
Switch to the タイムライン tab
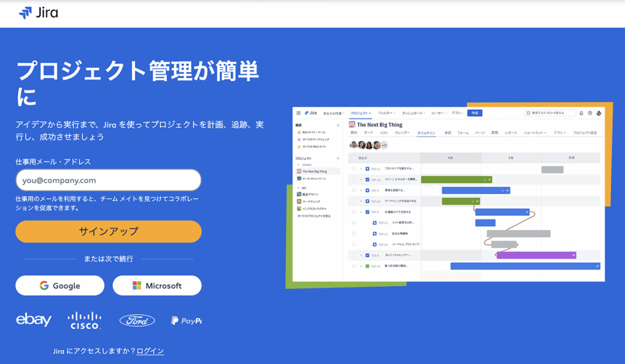[426, 132]
